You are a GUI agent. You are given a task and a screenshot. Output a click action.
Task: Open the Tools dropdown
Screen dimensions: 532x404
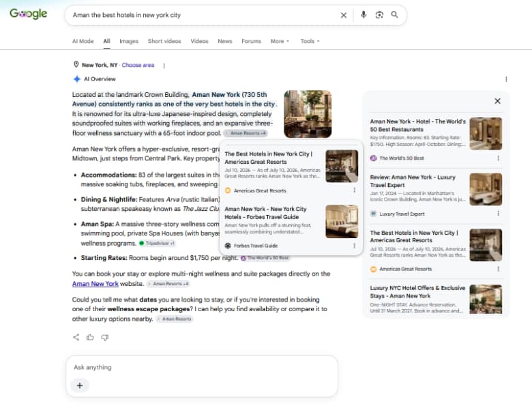pos(310,41)
